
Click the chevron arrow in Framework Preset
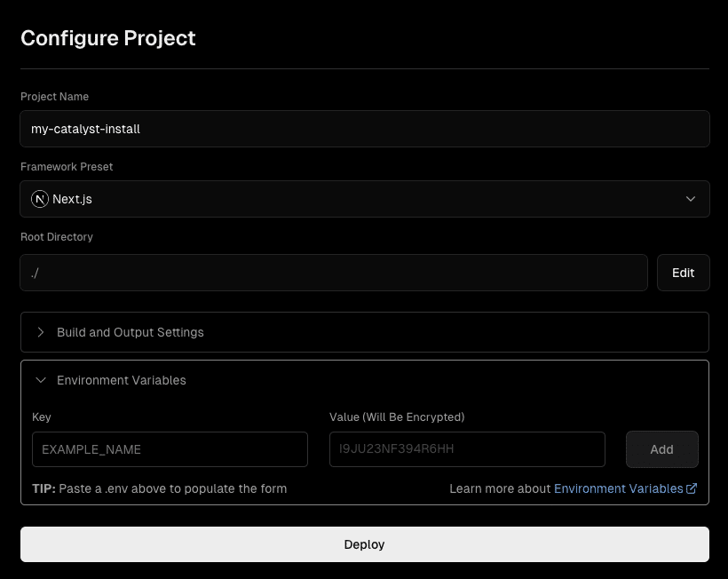[691, 199]
